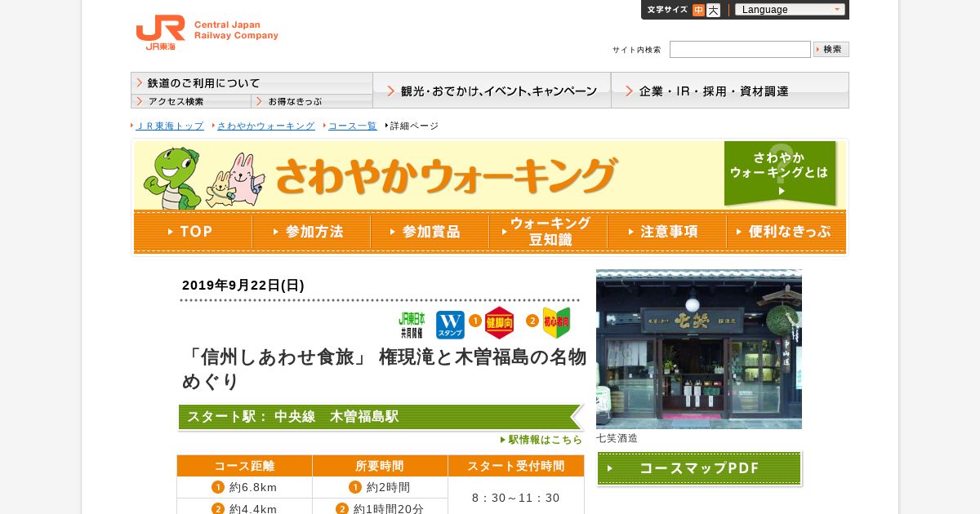Screen dimensions: 980x514
Task: Go to さわやかウォーキング breadcrumb link
Action: [x=266, y=126]
